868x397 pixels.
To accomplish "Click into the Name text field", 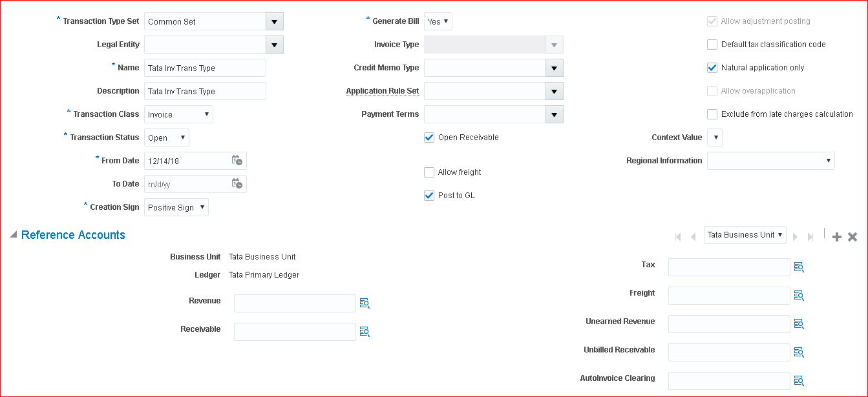I will click(205, 68).
